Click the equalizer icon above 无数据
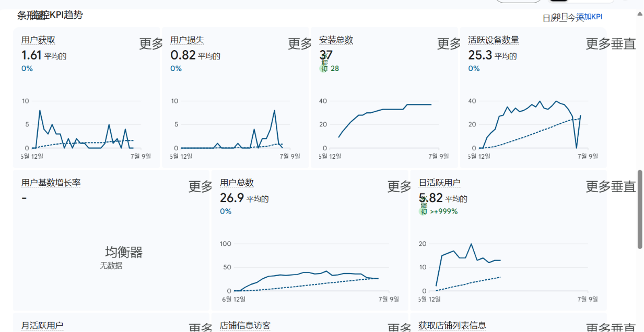The image size is (644, 332). 124,253
